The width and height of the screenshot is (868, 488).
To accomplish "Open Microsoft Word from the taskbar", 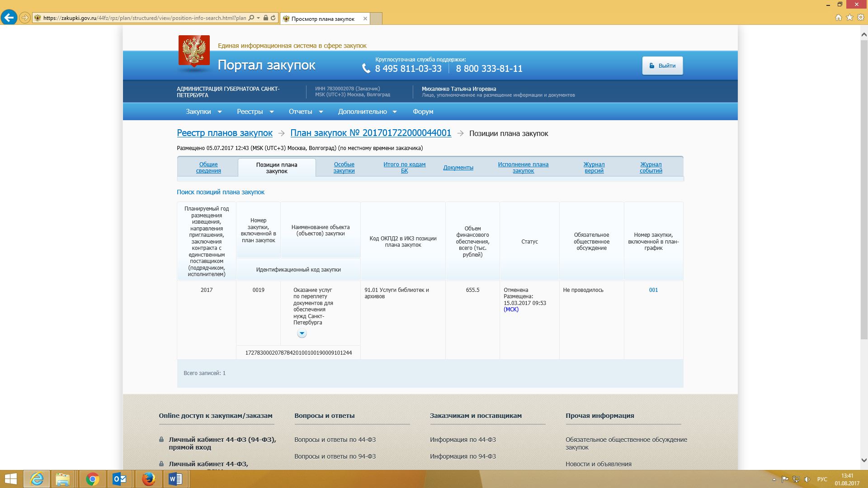I will click(x=175, y=479).
